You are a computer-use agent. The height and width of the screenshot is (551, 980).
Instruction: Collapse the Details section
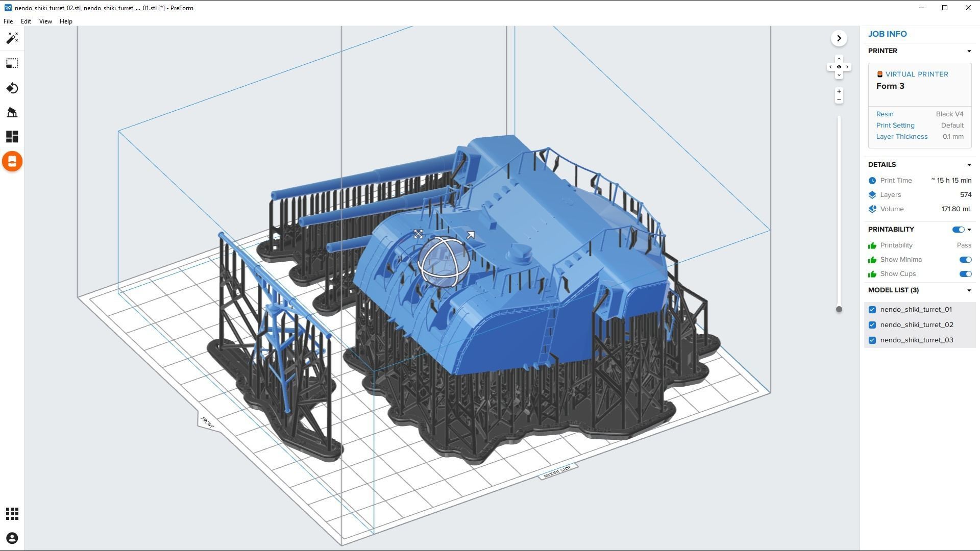tap(969, 165)
